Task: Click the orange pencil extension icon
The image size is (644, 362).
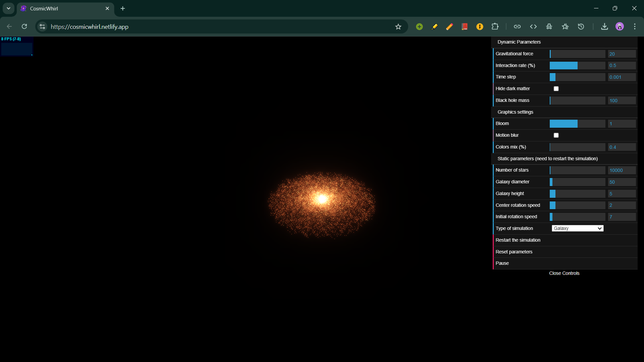Action: [x=449, y=26]
